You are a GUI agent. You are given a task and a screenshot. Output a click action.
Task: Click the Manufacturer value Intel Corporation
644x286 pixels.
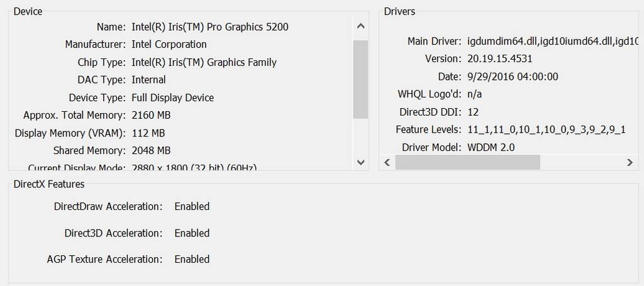pyautogui.click(x=169, y=45)
